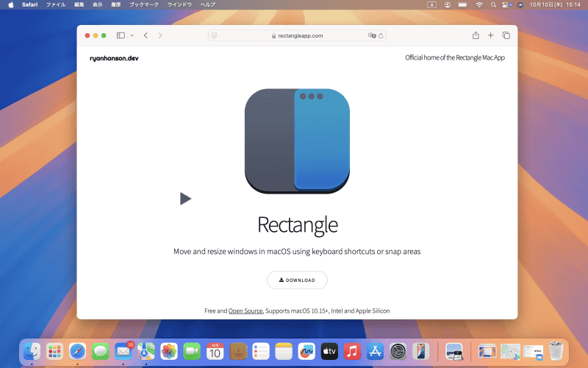
Task: Add a new tab with the plus icon
Action: (x=490, y=35)
